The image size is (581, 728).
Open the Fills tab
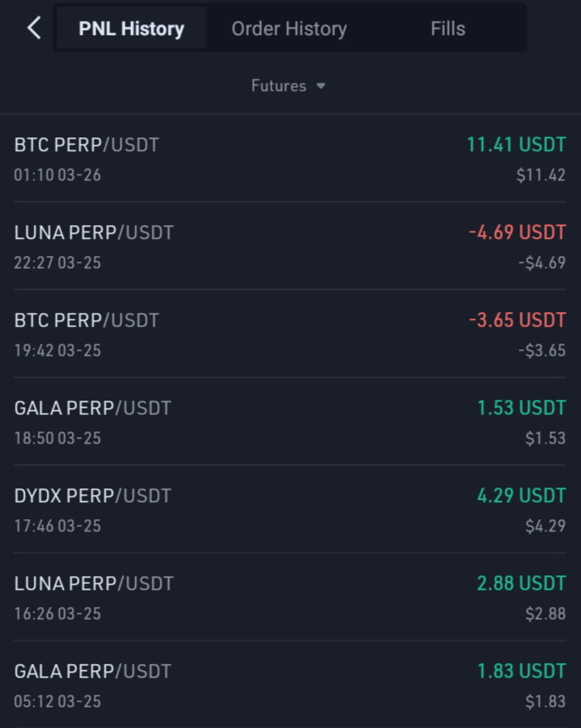coord(448,28)
